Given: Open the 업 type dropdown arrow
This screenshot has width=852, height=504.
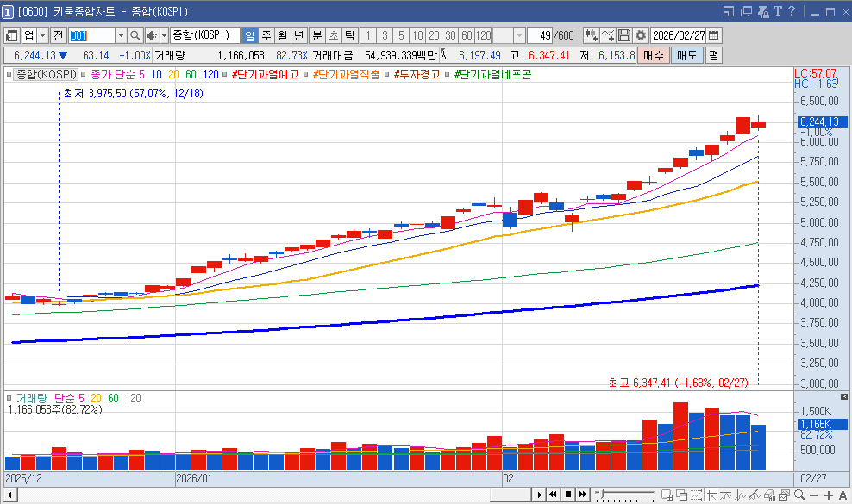Looking at the screenshot, I should point(43,35).
